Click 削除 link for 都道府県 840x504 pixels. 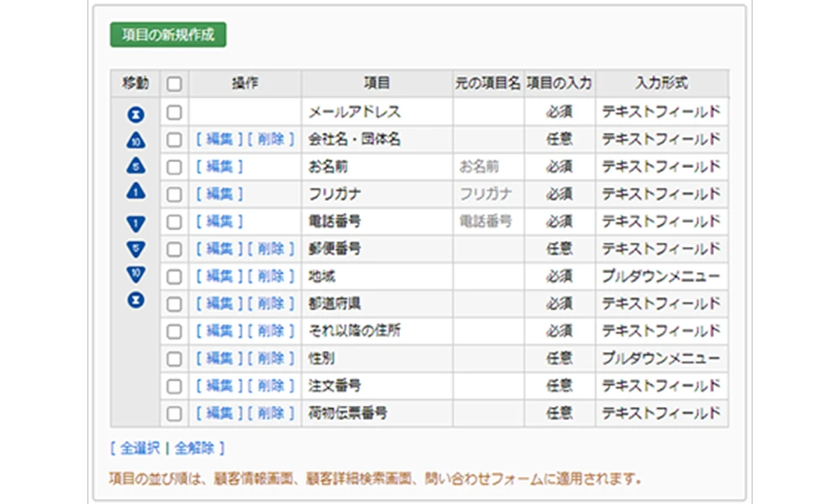click(x=270, y=304)
